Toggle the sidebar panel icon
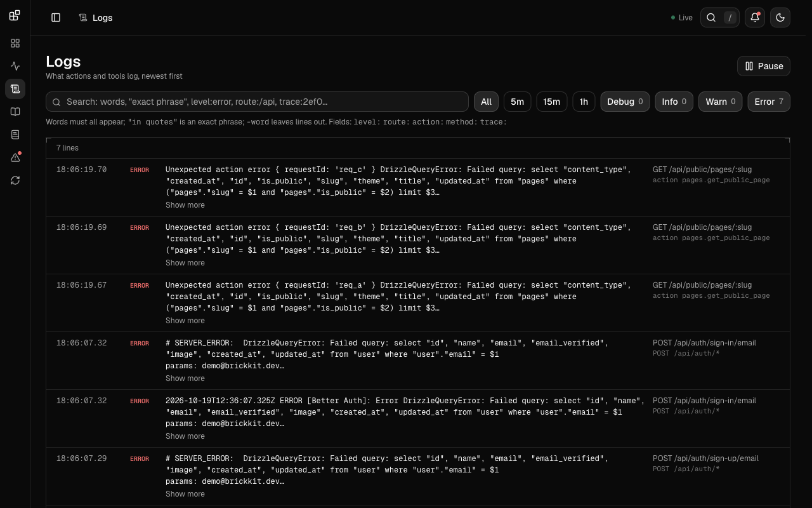Viewport: 812px width, 508px height. (x=56, y=18)
